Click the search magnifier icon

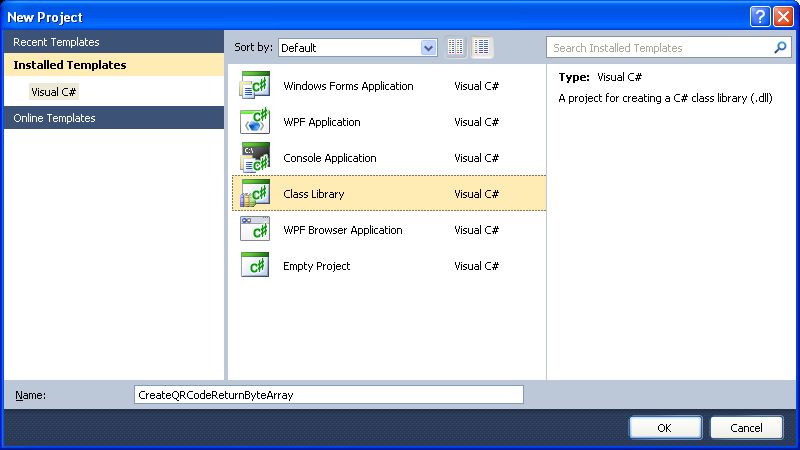[x=780, y=47]
